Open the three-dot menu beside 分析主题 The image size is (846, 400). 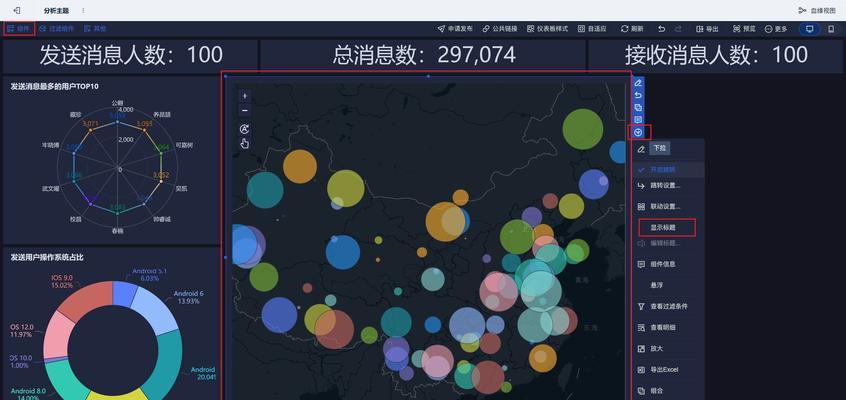83,10
